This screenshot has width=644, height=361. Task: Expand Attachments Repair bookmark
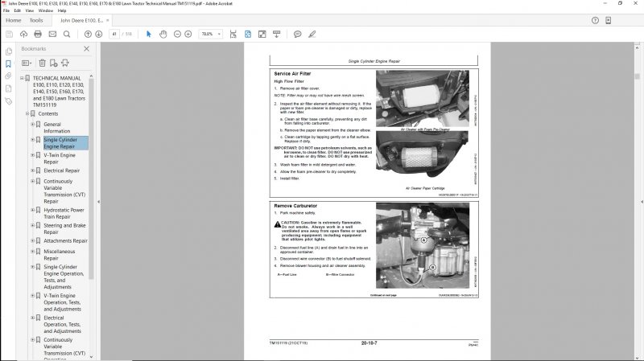coord(33,241)
